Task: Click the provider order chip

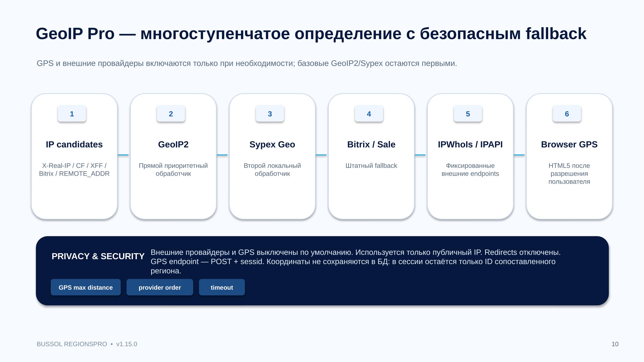Action: [x=160, y=287]
